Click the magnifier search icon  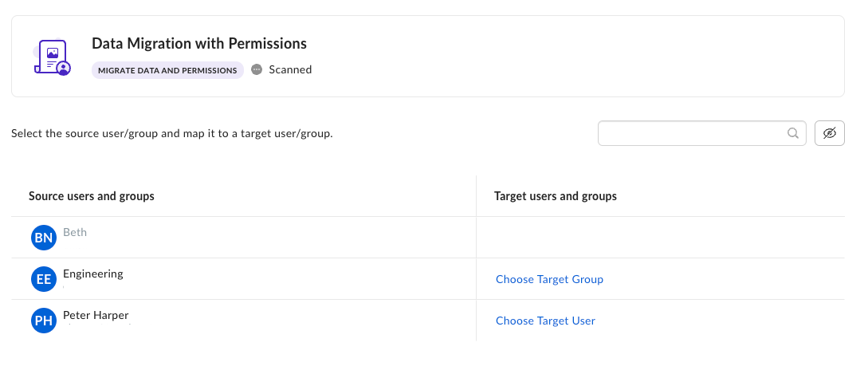793,134
